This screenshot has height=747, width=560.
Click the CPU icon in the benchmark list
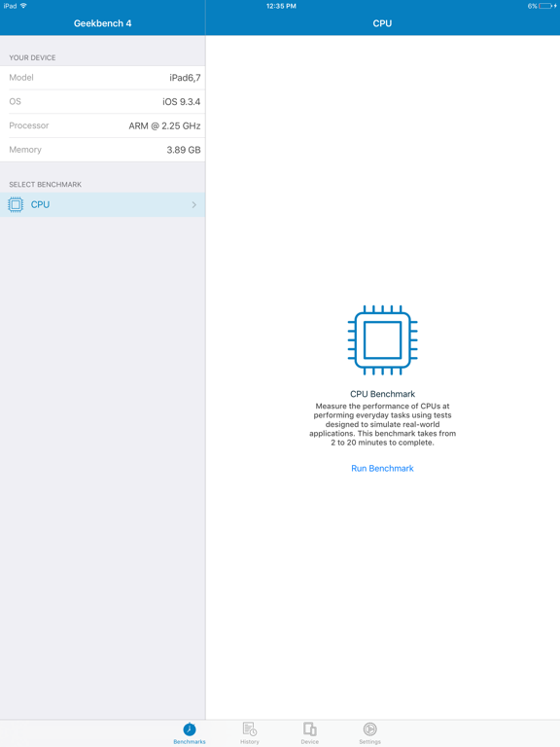(x=16, y=204)
